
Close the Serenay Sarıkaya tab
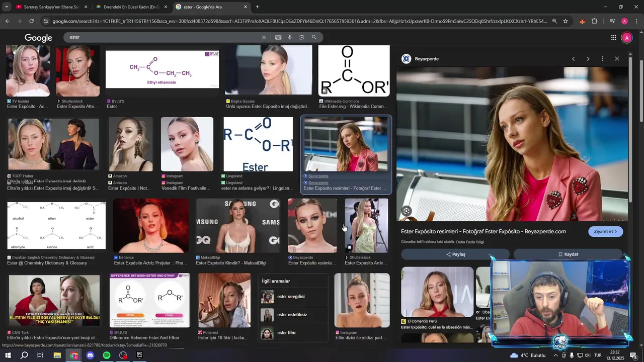[x=86, y=7]
